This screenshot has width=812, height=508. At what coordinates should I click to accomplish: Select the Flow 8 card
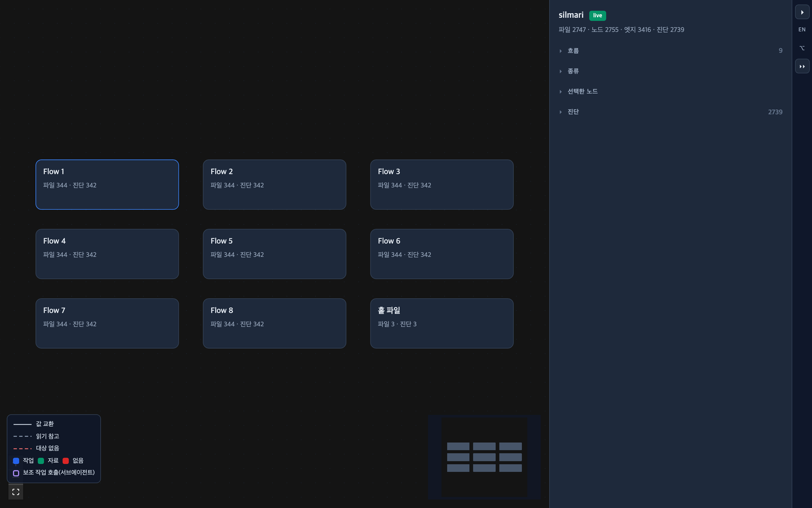[275, 323]
